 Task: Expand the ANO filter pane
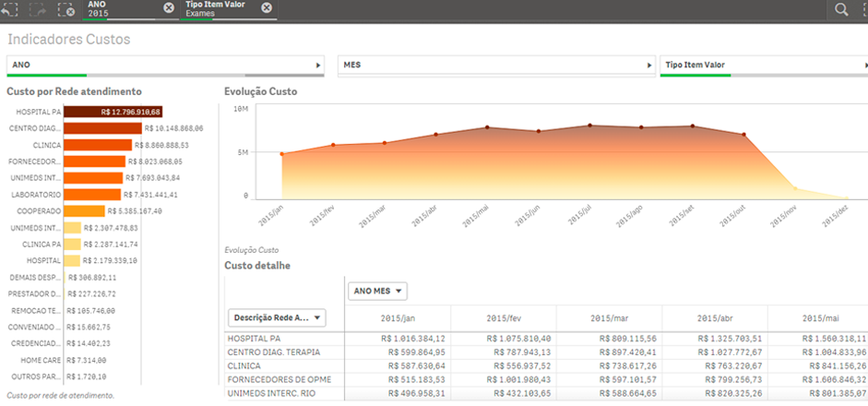(x=319, y=66)
